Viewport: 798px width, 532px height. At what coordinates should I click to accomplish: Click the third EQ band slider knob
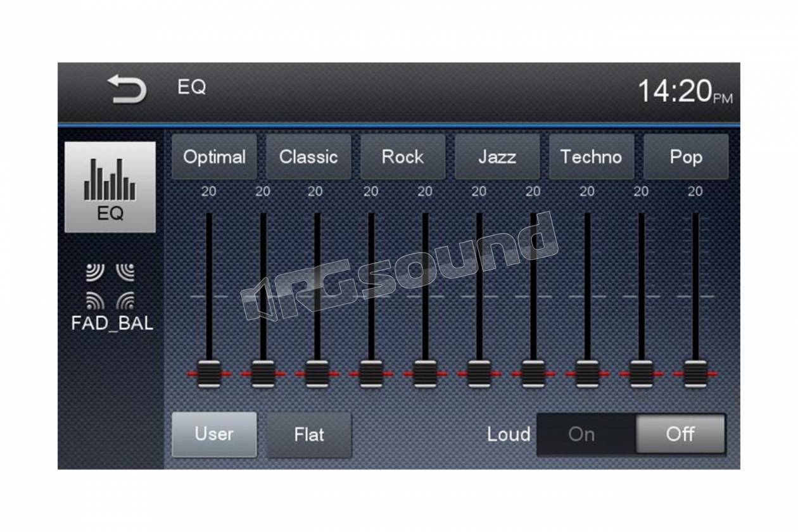point(317,374)
